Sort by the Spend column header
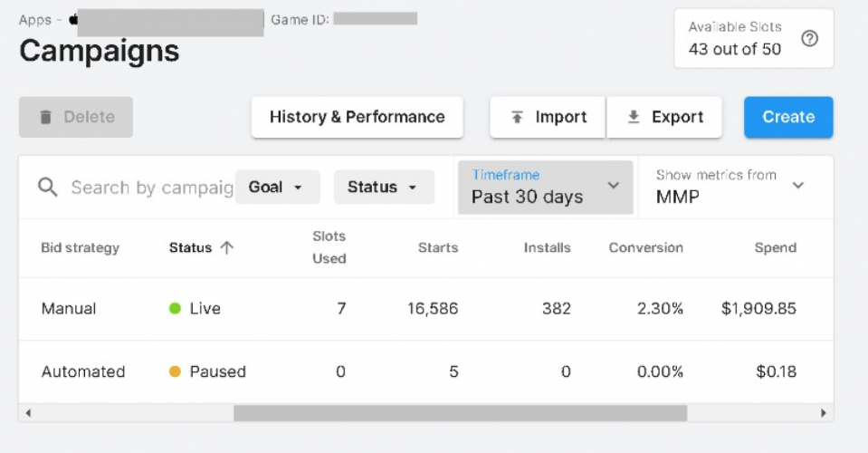The width and height of the screenshot is (868, 453). [x=775, y=247]
